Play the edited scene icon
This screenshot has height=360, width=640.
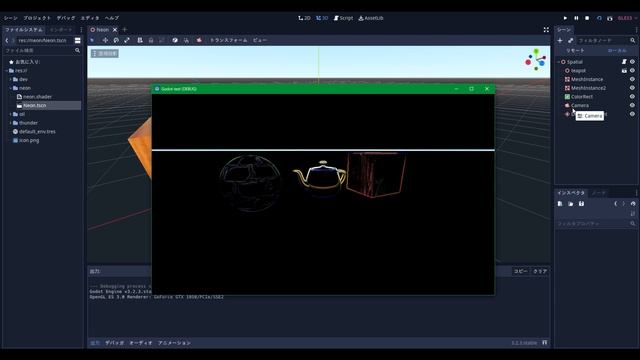(x=599, y=18)
